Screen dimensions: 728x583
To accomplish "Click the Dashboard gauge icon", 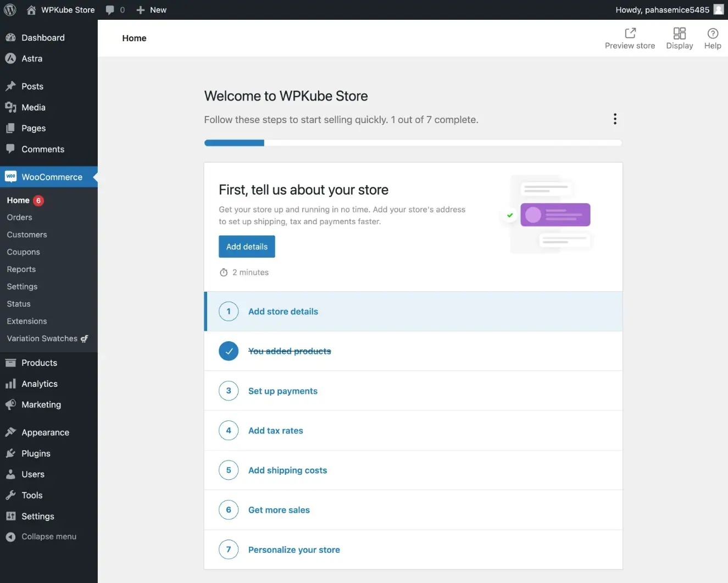I will [10, 37].
